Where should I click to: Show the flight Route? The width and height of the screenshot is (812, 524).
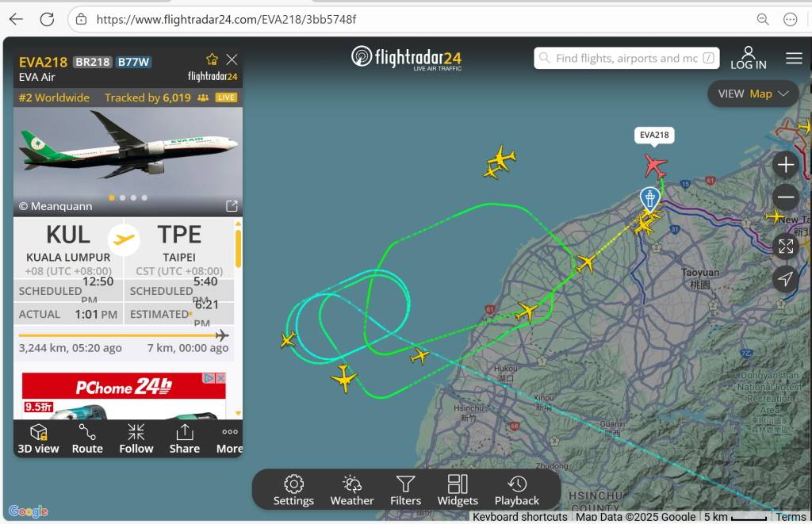[x=87, y=439]
